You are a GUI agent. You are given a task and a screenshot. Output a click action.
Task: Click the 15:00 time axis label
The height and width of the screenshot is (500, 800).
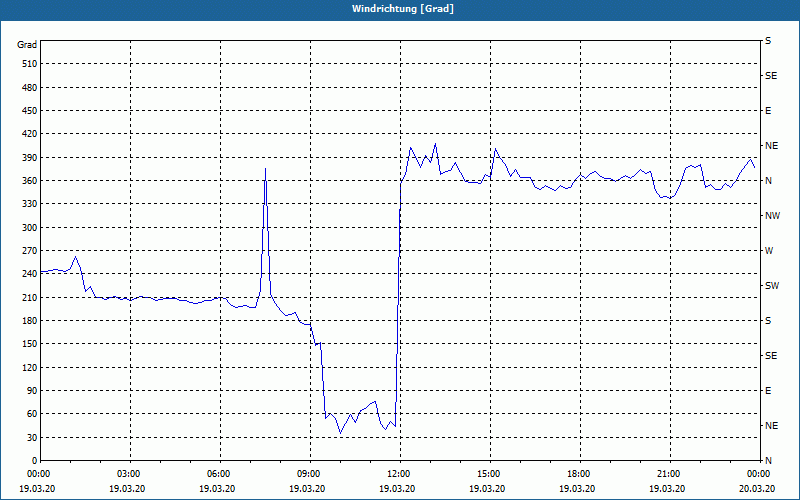point(487,474)
